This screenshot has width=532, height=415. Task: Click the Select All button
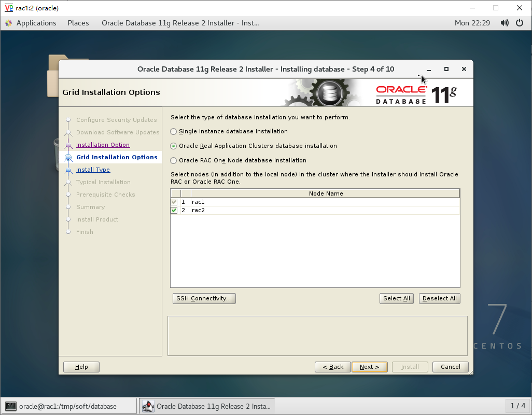(396, 298)
